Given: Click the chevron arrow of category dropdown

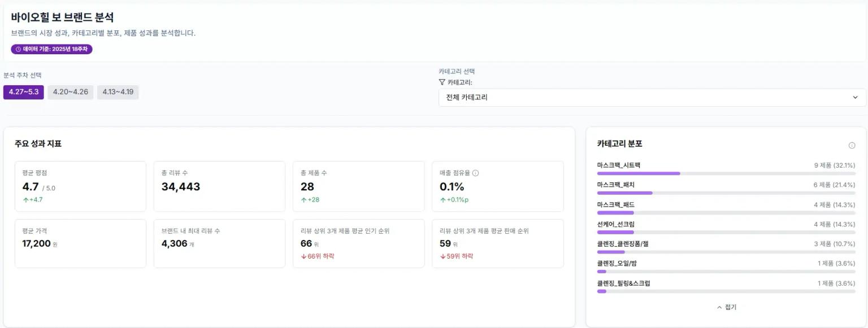Looking at the screenshot, I should tap(855, 97).
